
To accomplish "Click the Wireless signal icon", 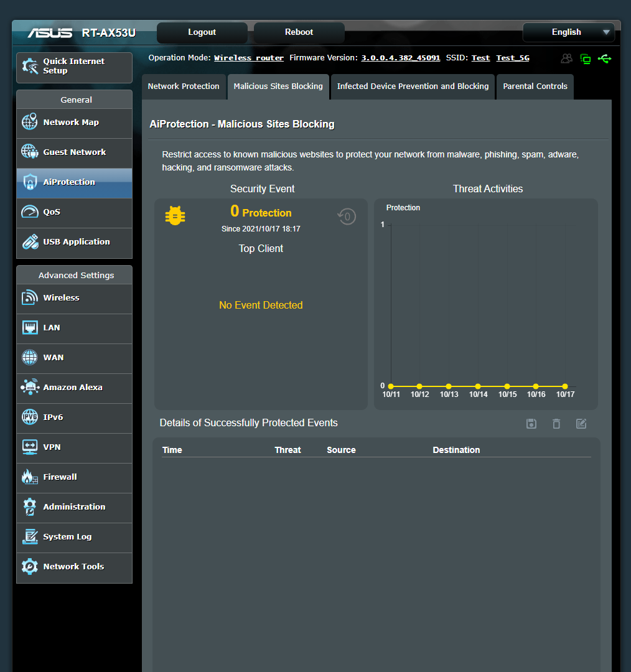I will (x=30, y=297).
